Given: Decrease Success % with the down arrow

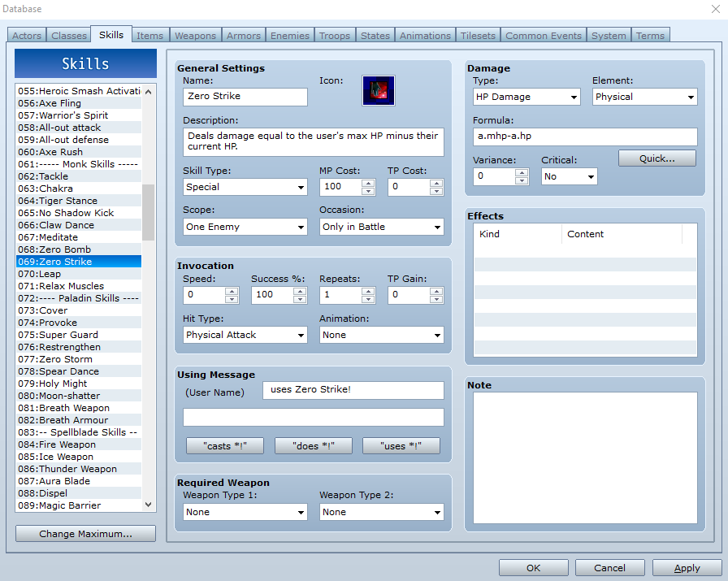Looking at the screenshot, I should pos(300,299).
